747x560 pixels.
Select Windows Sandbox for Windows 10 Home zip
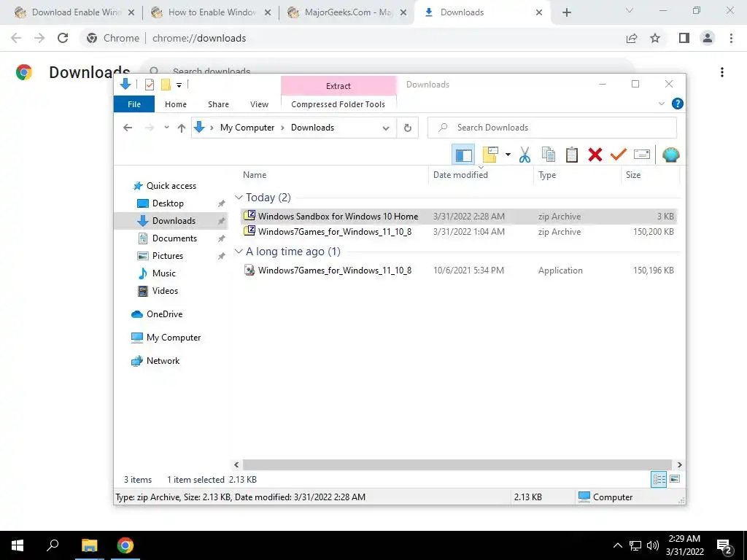(458, 216)
